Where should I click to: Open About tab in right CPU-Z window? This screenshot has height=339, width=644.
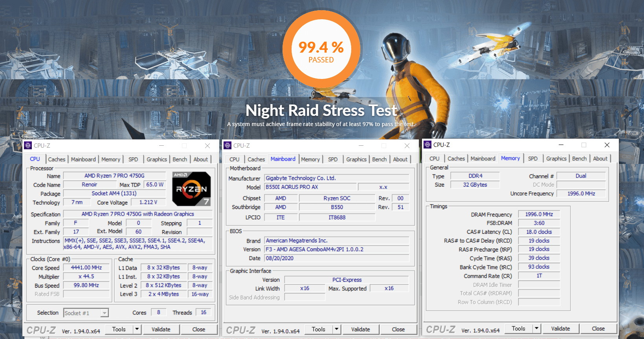point(600,158)
